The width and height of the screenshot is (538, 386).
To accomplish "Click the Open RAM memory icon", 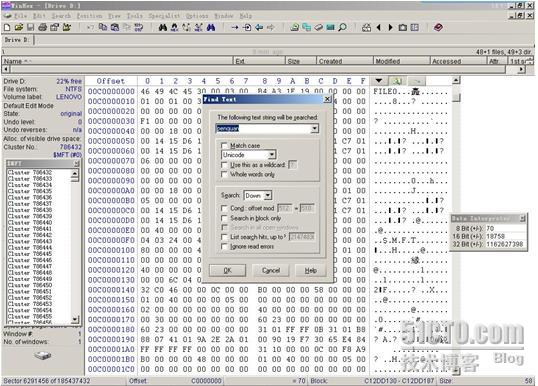I will point(330,27).
